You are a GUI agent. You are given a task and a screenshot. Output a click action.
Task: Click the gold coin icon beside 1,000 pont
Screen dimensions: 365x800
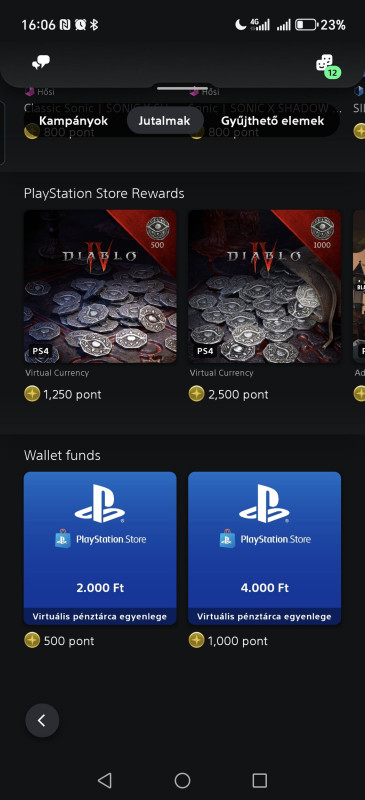point(197,641)
